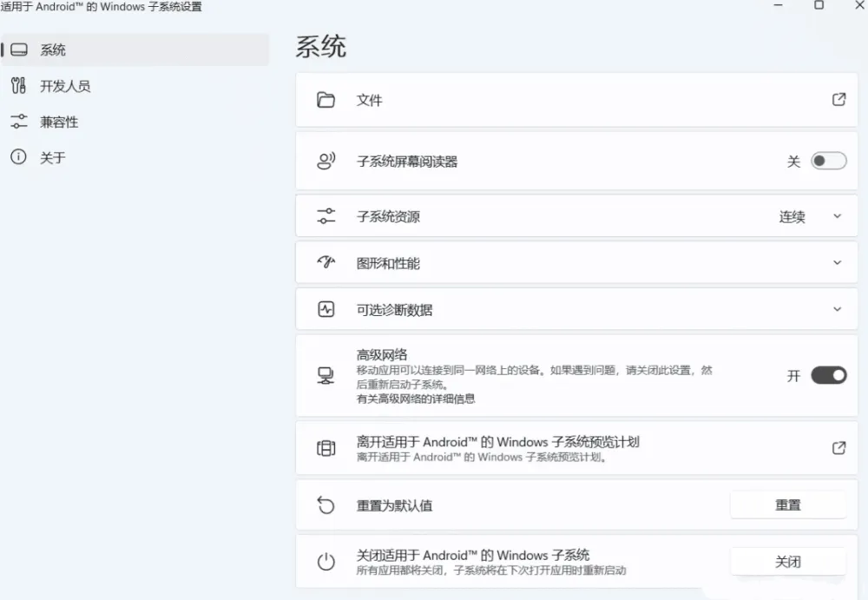Click the 子系统资源 sliders icon
This screenshot has width=868, height=600.
(325, 215)
